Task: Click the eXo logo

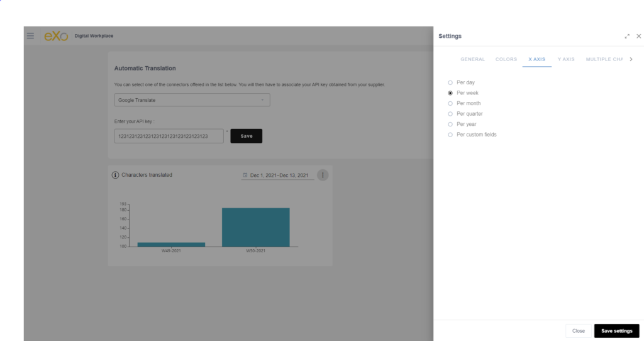Action: [x=56, y=36]
